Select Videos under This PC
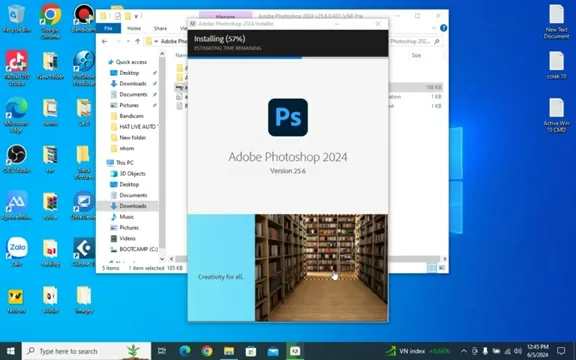Image resolution: width=576 pixels, height=360 pixels. [127, 238]
